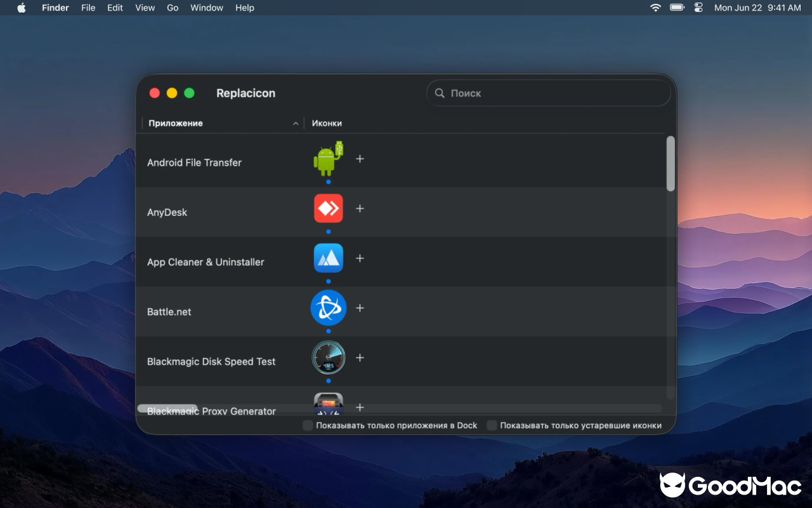Add a new icon for Android File Transfer
Image resolution: width=812 pixels, height=508 pixels.
click(360, 159)
